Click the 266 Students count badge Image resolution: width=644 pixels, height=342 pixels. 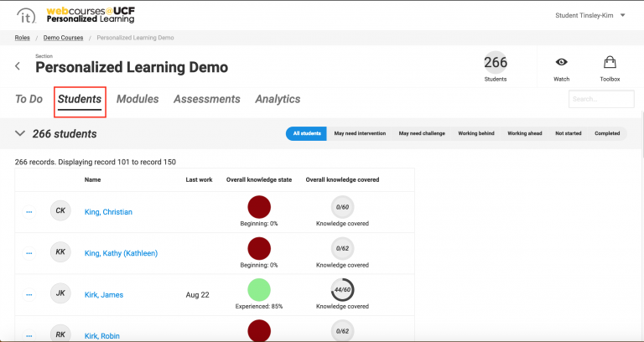(496, 63)
